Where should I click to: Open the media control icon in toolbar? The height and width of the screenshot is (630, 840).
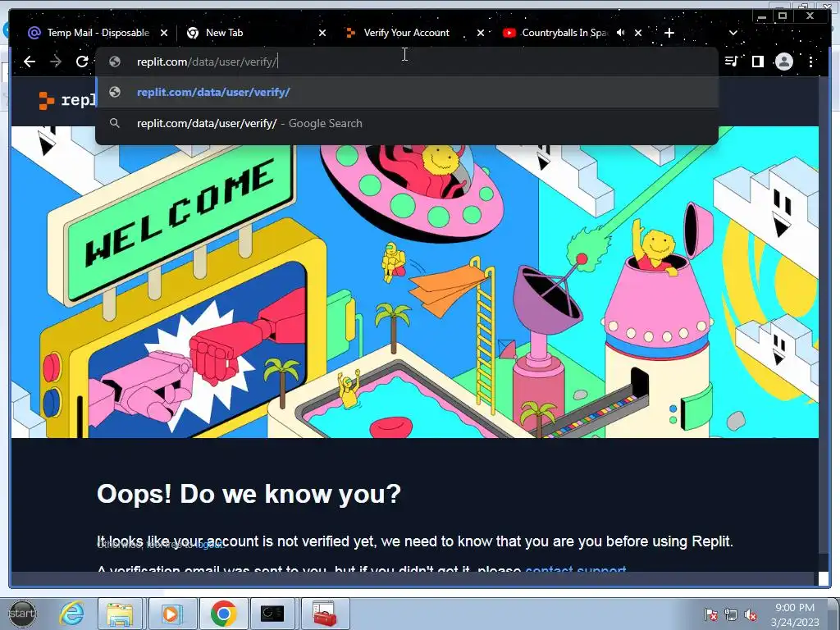(731, 62)
